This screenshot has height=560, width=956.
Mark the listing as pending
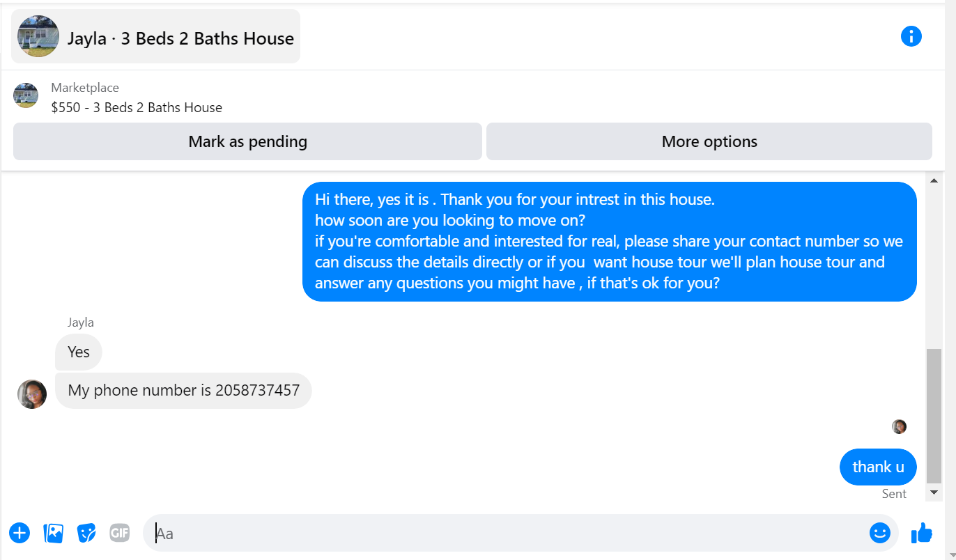[x=247, y=141]
